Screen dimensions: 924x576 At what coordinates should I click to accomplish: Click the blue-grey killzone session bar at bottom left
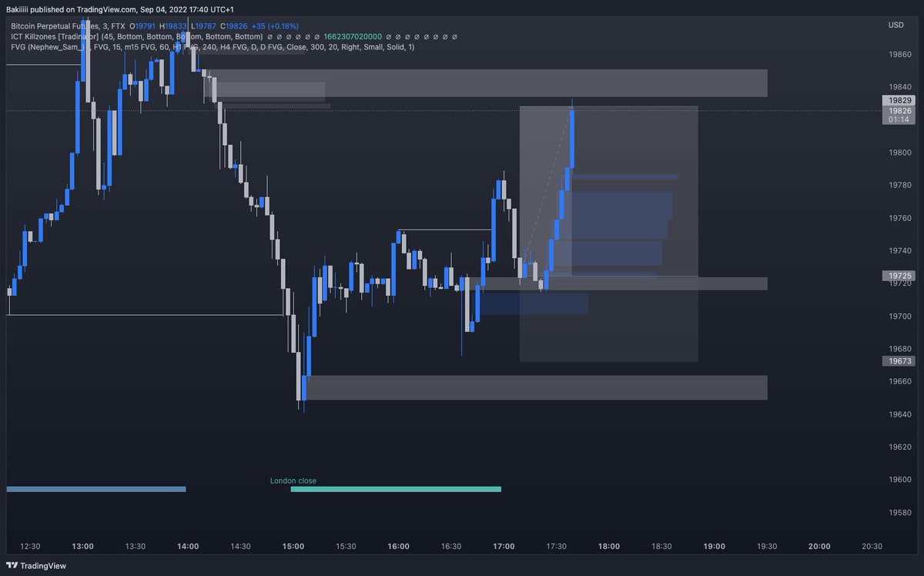96,489
